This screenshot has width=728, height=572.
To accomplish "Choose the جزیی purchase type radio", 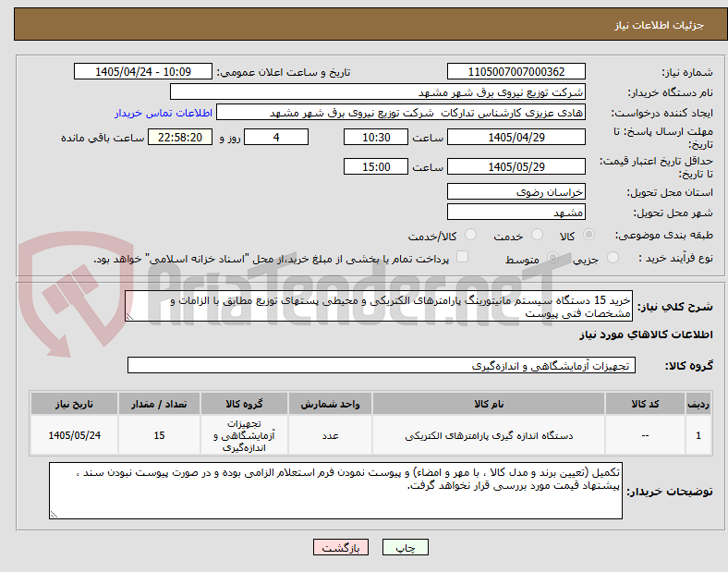I will pos(613,258).
